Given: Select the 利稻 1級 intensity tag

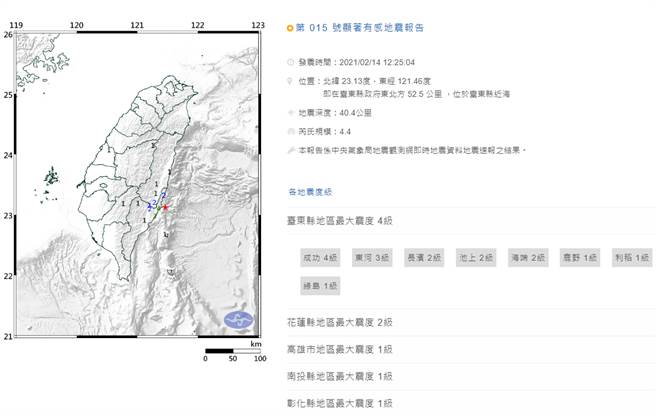Looking at the screenshot, I should [x=632, y=258].
